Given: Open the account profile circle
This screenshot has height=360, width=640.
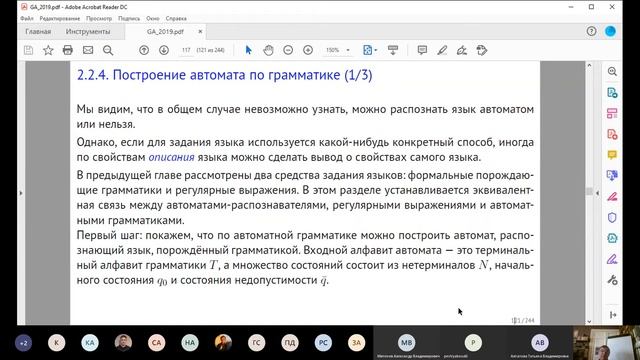Looking at the screenshot, I should click(x=610, y=31).
